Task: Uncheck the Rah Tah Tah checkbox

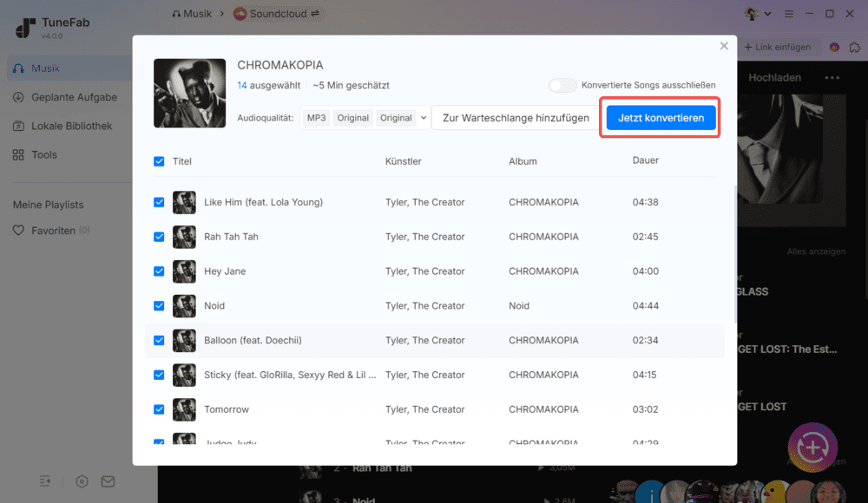Action: pyautogui.click(x=159, y=237)
